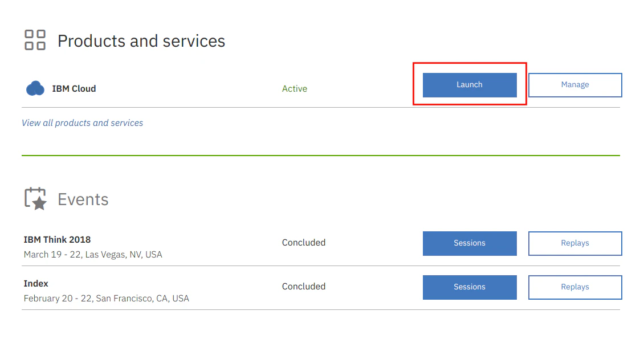Click the Events calendar star icon
Screen dimensions: 644x343
coord(35,199)
